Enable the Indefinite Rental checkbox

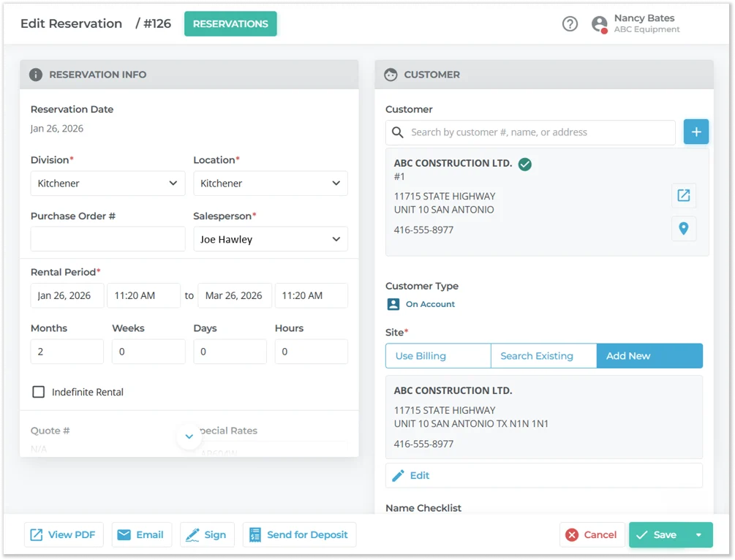39,393
